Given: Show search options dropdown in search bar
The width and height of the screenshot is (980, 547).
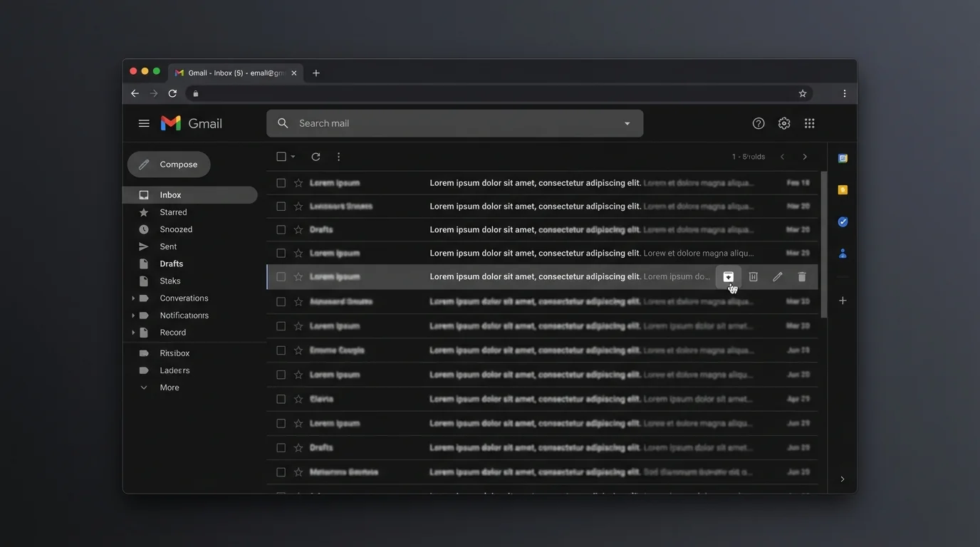Looking at the screenshot, I should [627, 123].
